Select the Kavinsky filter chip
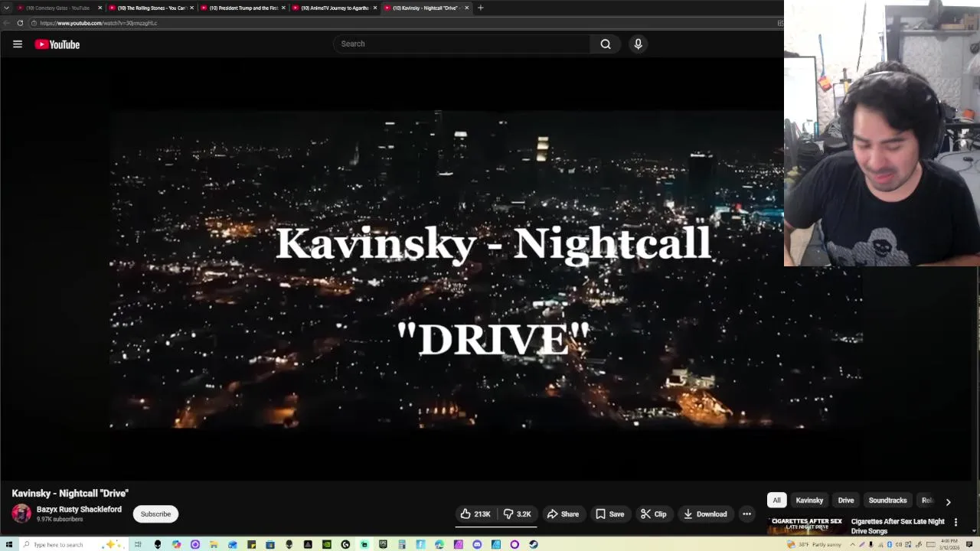Image resolution: width=980 pixels, height=551 pixels. [809, 500]
